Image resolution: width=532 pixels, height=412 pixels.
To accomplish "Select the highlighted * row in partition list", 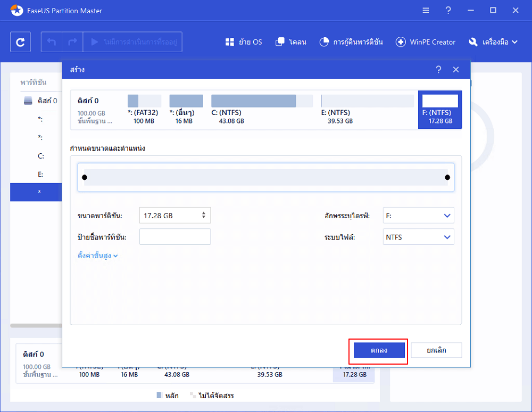I will [x=36, y=192].
